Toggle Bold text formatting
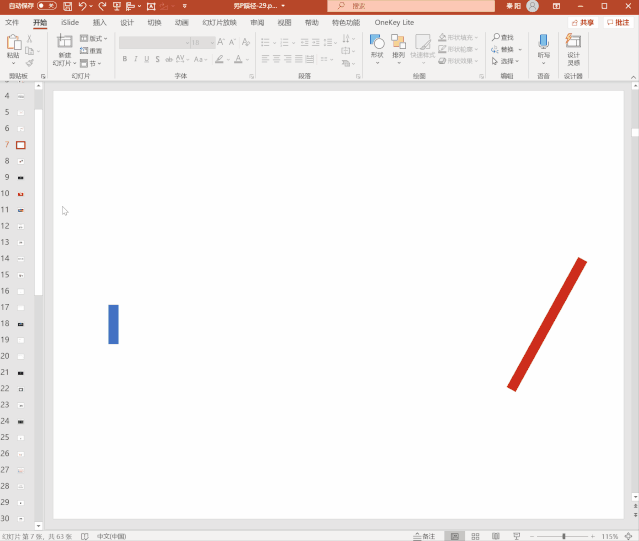 point(125,59)
